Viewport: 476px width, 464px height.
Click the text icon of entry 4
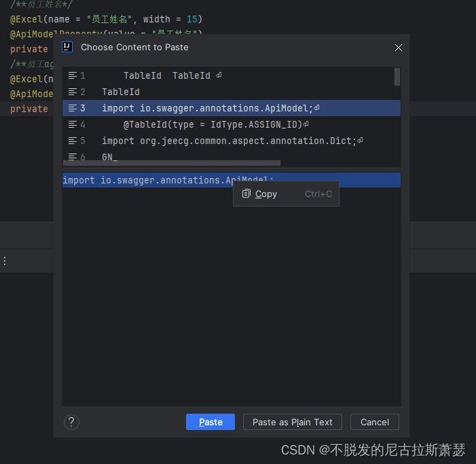pyautogui.click(x=72, y=124)
